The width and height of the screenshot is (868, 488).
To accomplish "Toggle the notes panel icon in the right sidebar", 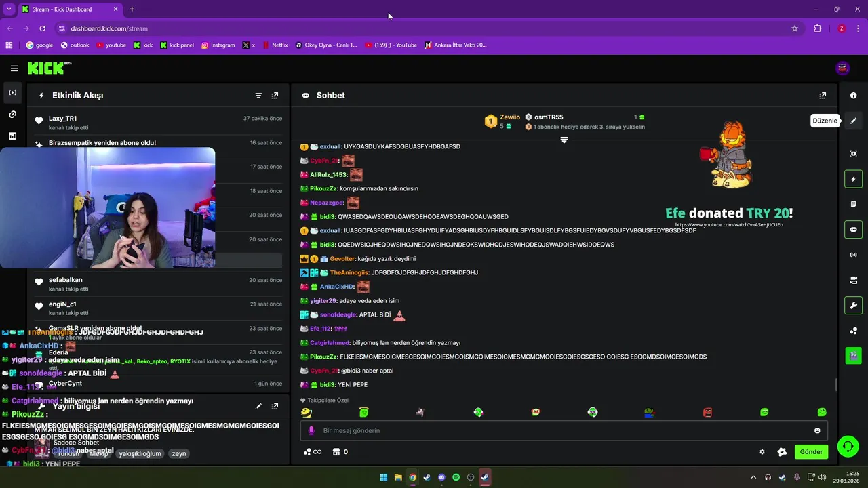I will click(854, 204).
